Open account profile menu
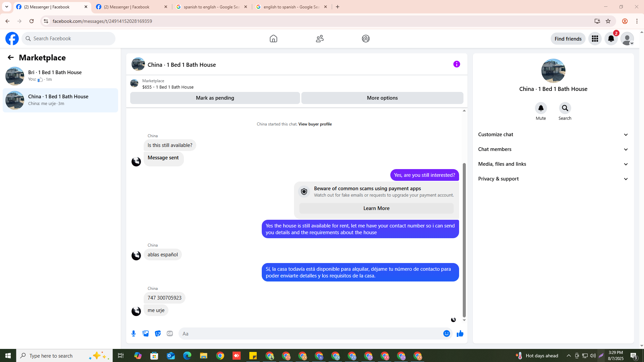This screenshot has height=362, width=644. pos(627,39)
